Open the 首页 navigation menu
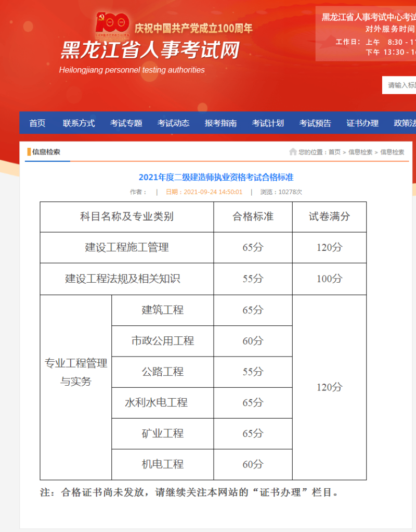This screenshot has width=416, height=532. coord(36,123)
